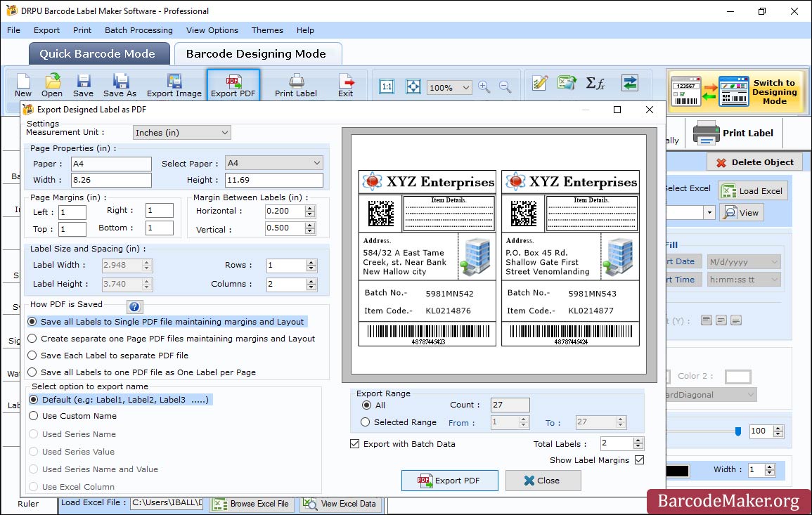812x515 pixels.
Task: Click the page Width input field
Action: coord(111,180)
